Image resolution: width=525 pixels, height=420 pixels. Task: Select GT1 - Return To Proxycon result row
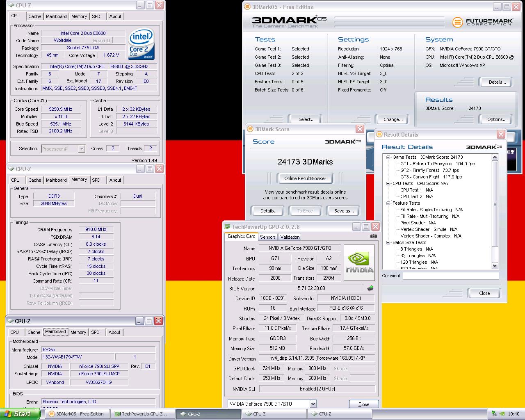pyautogui.click(x=437, y=164)
